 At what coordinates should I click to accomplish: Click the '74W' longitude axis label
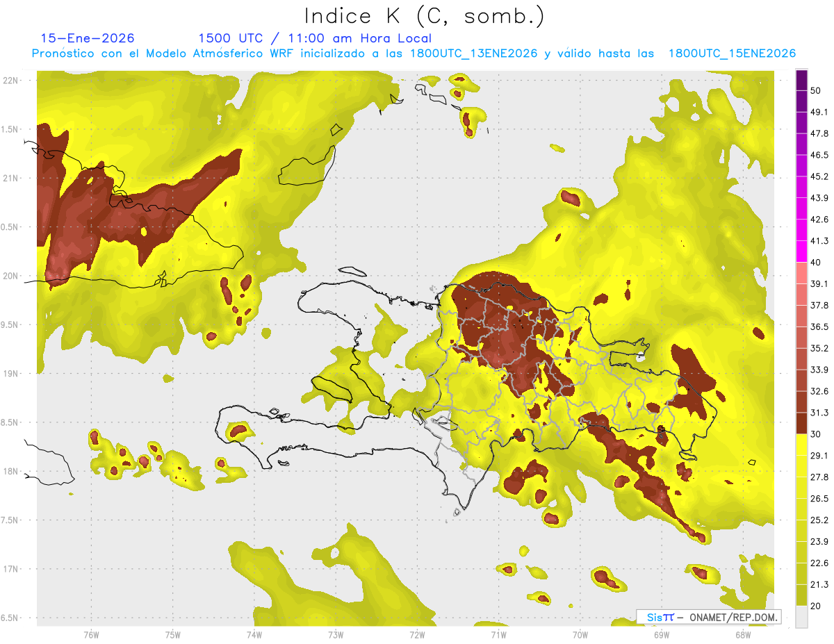(x=254, y=634)
